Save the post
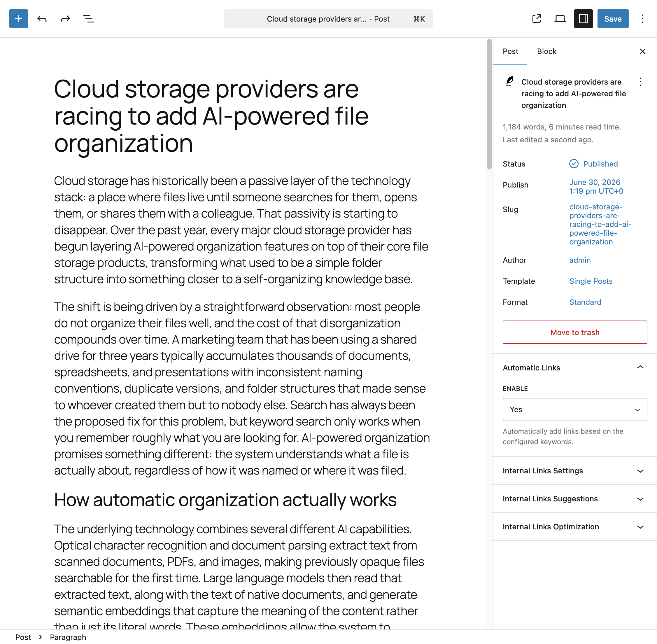 click(x=613, y=19)
